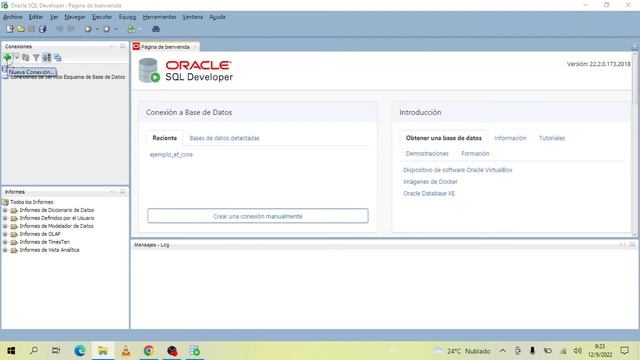Click the 24°C Nublado weather widget
Image resolution: width=640 pixels, height=360 pixels.
pos(462,351)
